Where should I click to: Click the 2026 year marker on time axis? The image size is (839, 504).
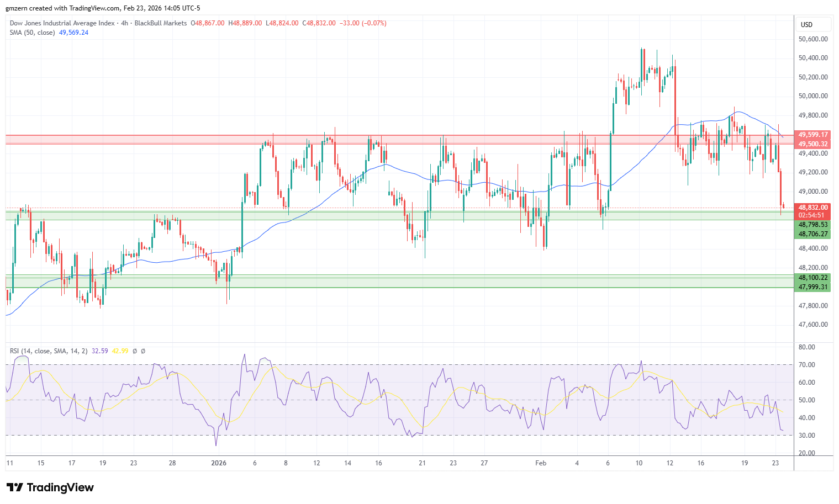point(219,463)
